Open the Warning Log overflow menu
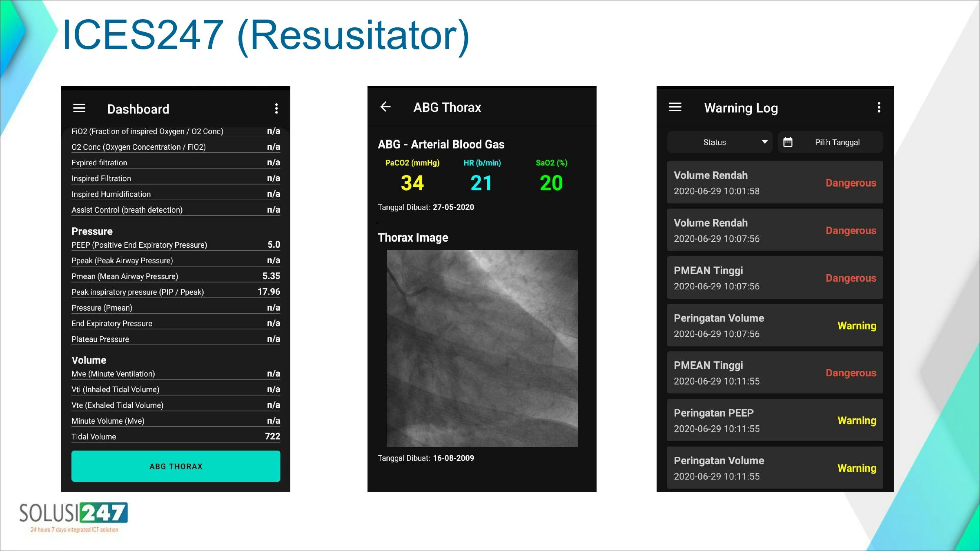 coord(879,107)
